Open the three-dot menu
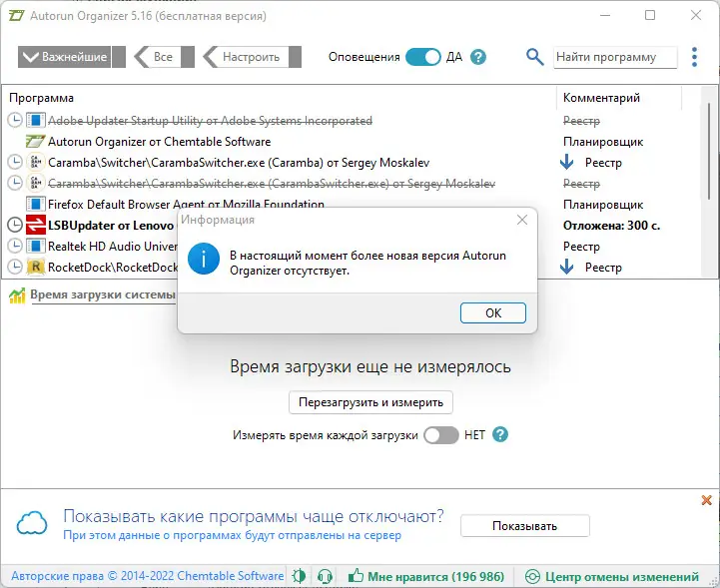 (694, 57)
